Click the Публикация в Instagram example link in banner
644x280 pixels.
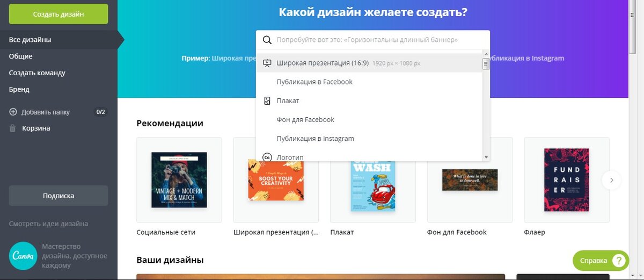pyautogui.click(x=525, y=58)
